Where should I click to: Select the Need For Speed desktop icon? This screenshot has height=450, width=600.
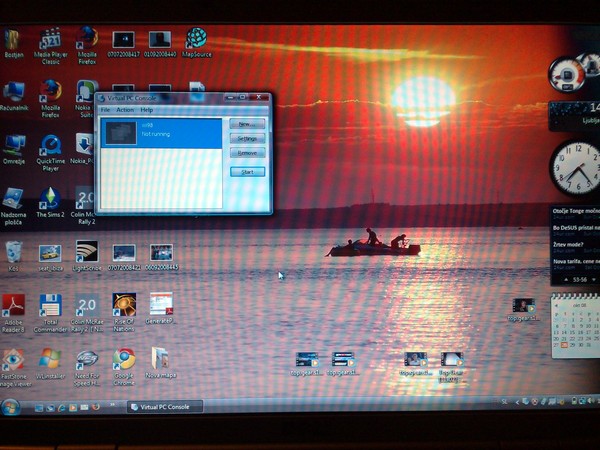coord(87,367)
